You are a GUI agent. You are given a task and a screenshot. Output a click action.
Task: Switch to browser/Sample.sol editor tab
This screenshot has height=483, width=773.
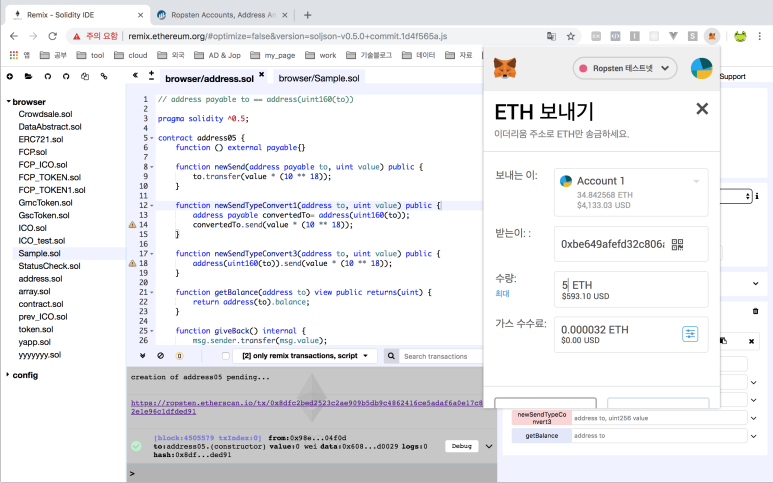[x=319, y=78]
